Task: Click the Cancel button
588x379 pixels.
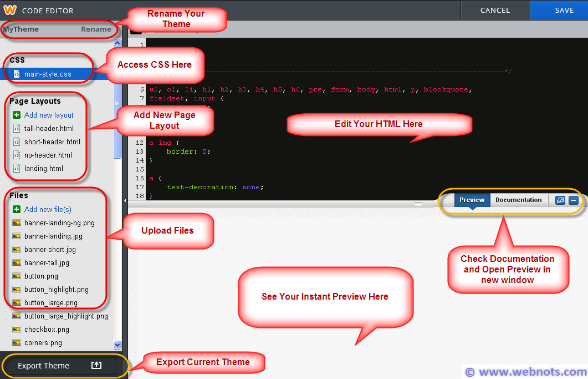Action: (495, 11)
